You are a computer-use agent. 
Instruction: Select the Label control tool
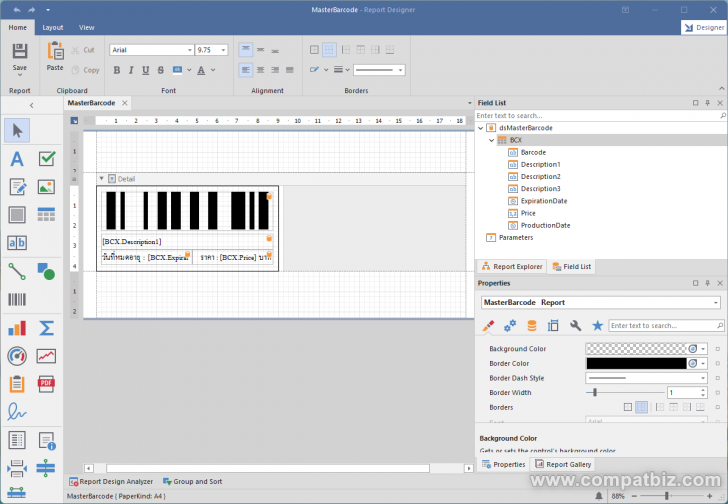pyautogui.click(x=17, y=159)
